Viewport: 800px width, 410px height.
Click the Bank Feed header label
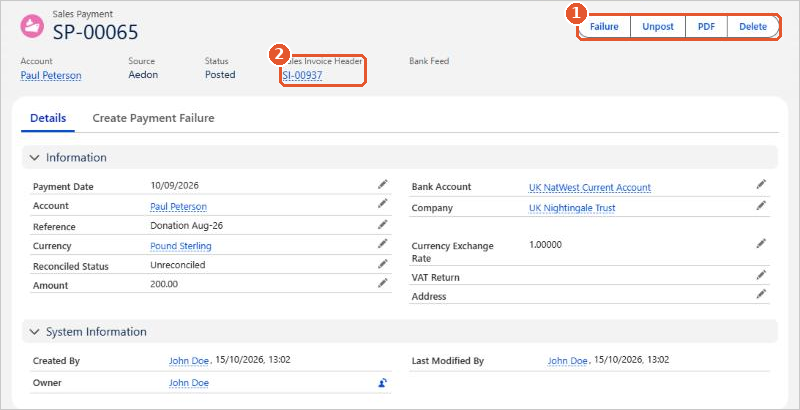429,61
